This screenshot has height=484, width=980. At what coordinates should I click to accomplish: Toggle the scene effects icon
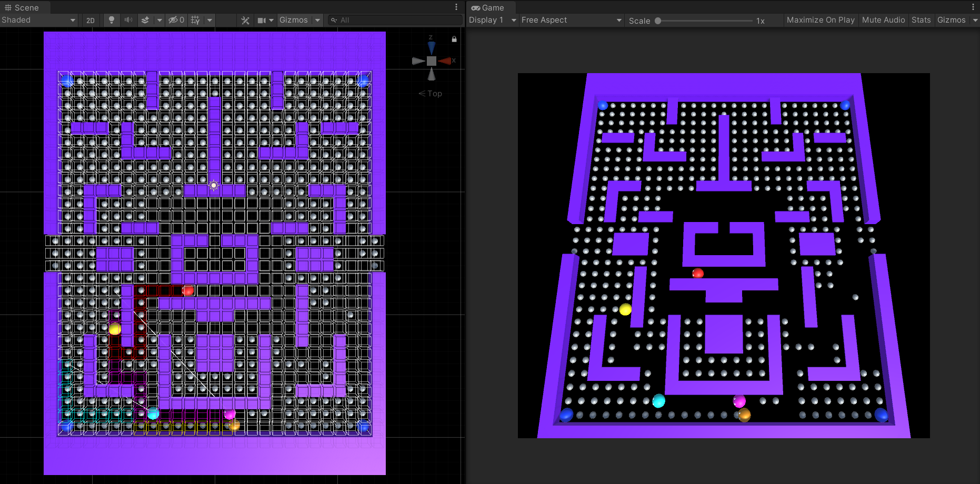(145, 20)
